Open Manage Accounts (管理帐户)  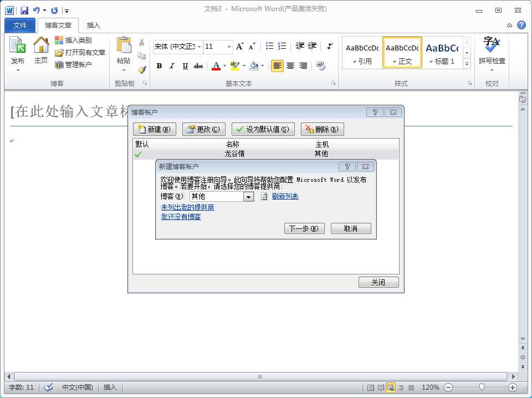click(x=73, y=64)
